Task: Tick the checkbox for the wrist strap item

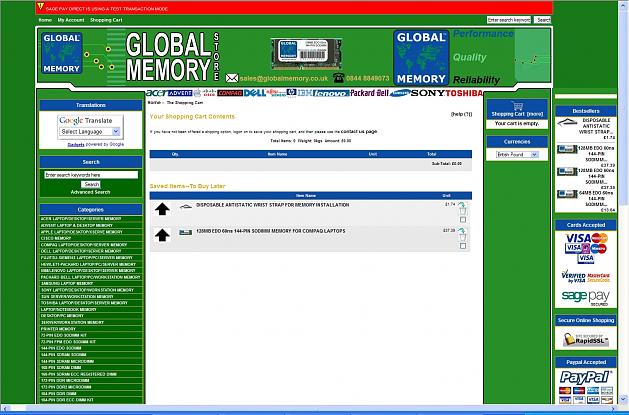Action: 463,220
